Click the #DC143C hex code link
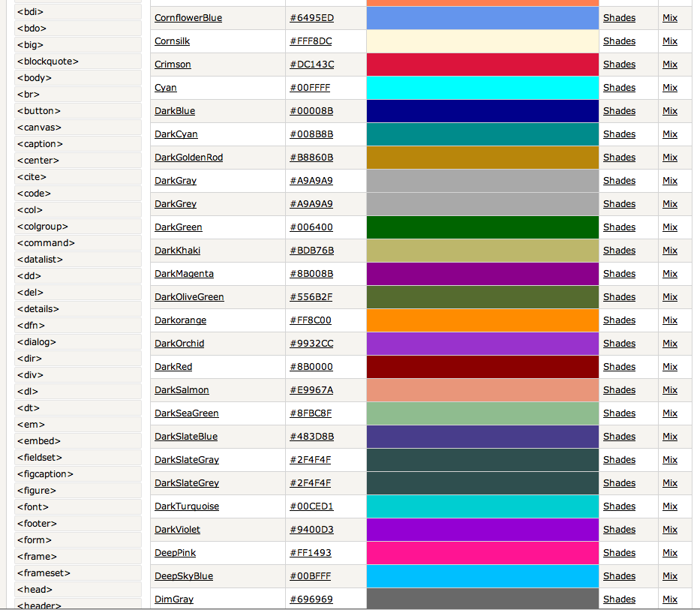Screen dimensions: 700x610 311,65
